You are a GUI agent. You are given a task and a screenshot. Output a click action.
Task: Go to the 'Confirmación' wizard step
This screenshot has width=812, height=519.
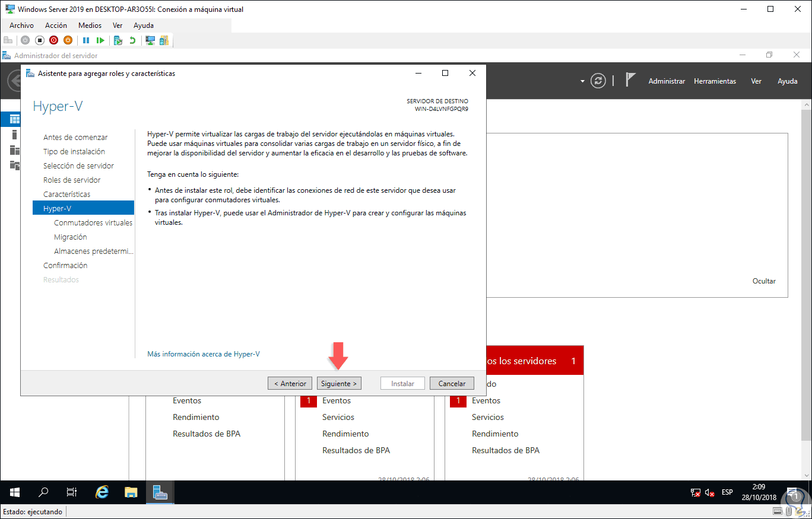point(65,265)
